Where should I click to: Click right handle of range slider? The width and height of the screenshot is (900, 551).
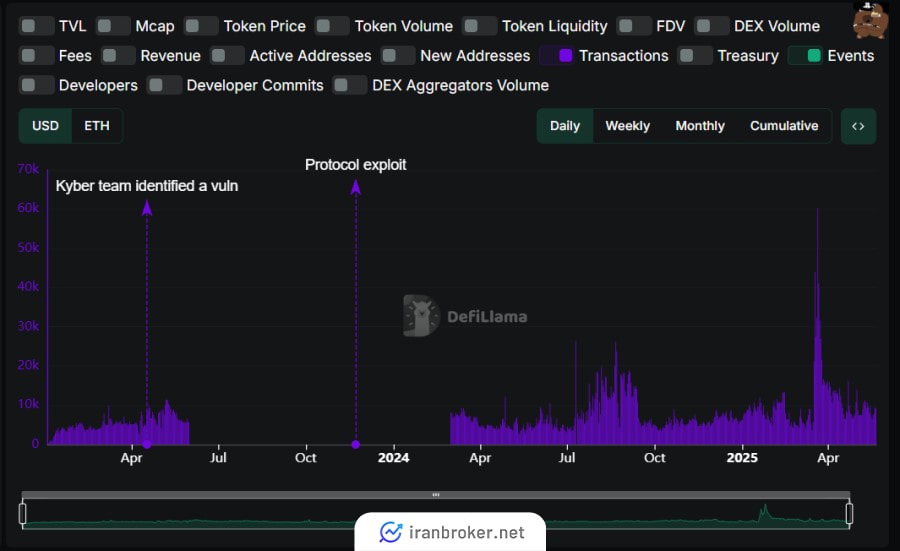[x=849, y=514]
